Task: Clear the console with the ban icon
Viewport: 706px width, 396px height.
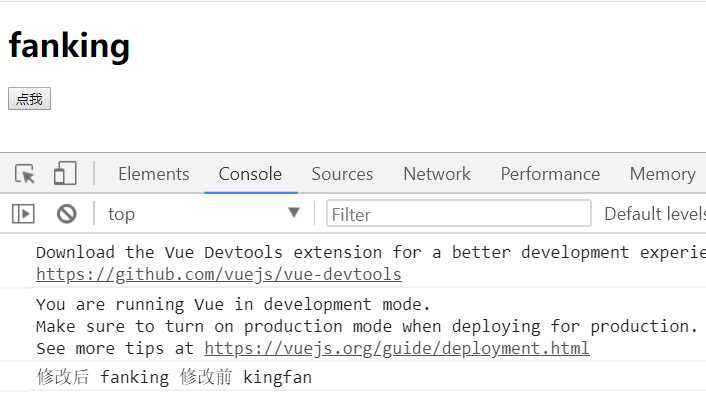Action: (67, 214)
